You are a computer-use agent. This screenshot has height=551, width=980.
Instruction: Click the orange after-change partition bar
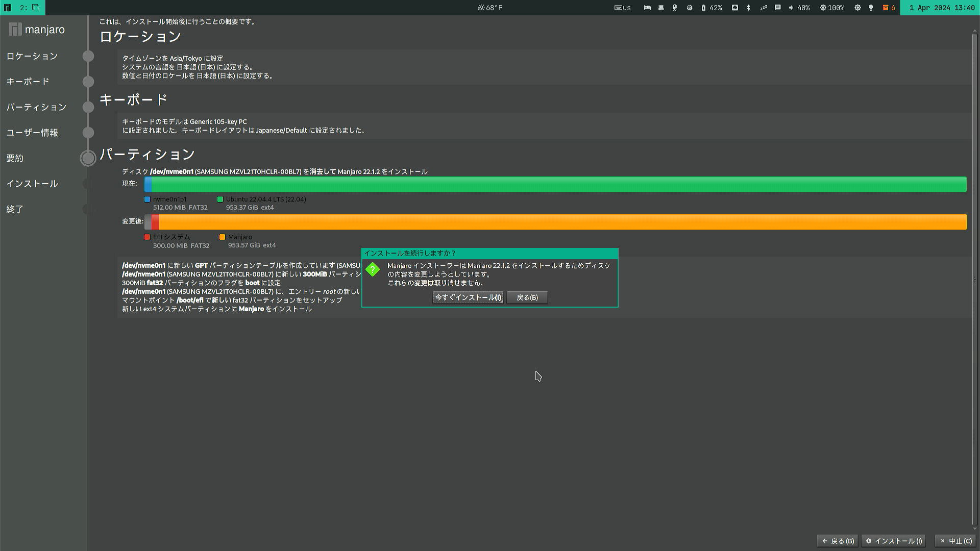point(562,222)
